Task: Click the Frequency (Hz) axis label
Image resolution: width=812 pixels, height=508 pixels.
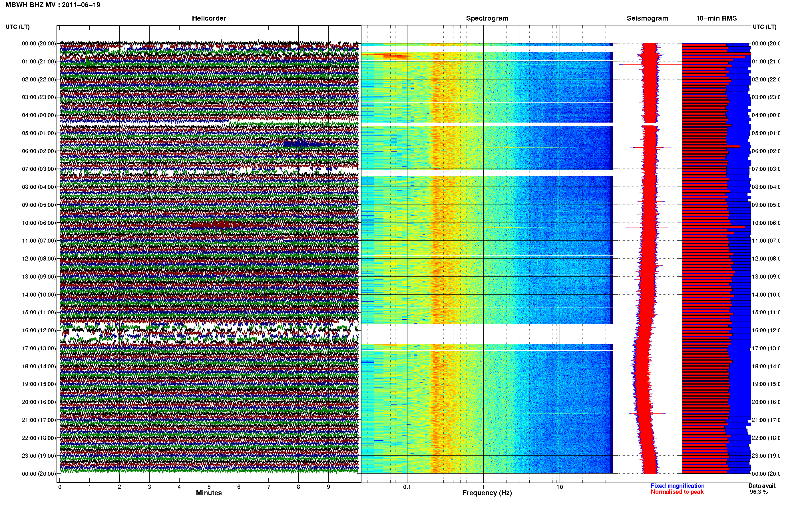Action: click(x=487, y=493)
